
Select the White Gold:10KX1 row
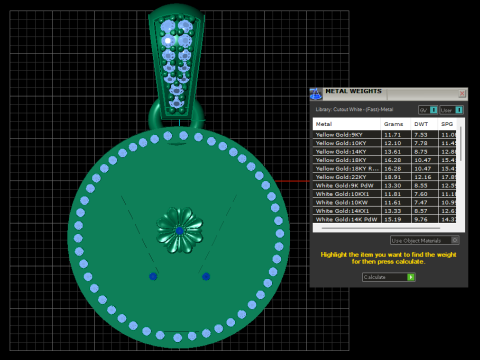(x=385, y=194)
